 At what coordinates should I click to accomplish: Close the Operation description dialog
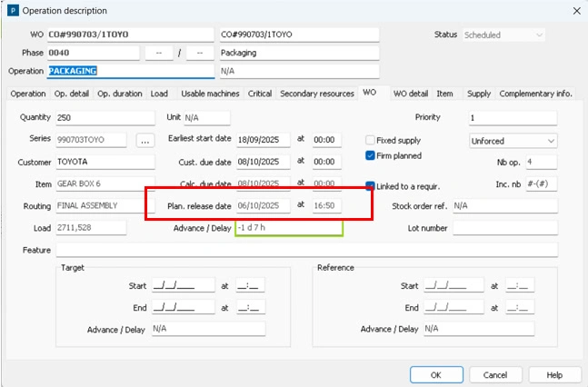tap(573, 10)
